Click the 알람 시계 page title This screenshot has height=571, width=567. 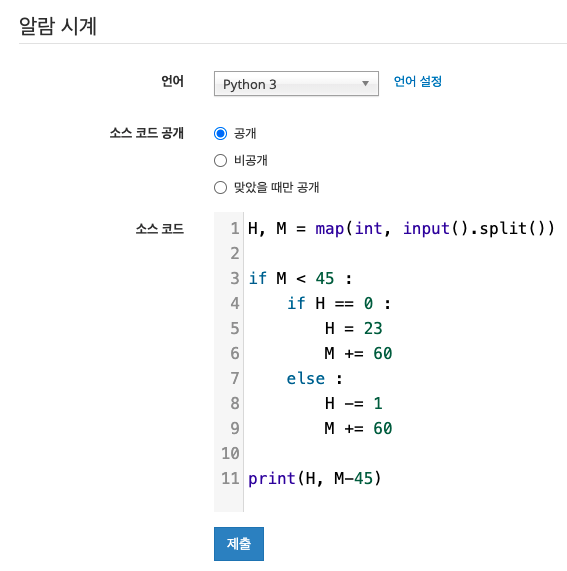58,26
